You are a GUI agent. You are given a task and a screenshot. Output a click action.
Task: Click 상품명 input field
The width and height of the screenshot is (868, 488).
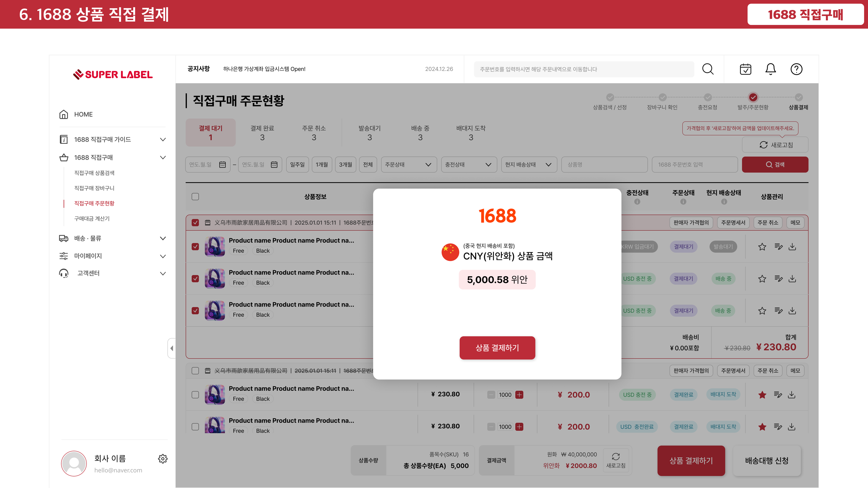coord(604,165)
